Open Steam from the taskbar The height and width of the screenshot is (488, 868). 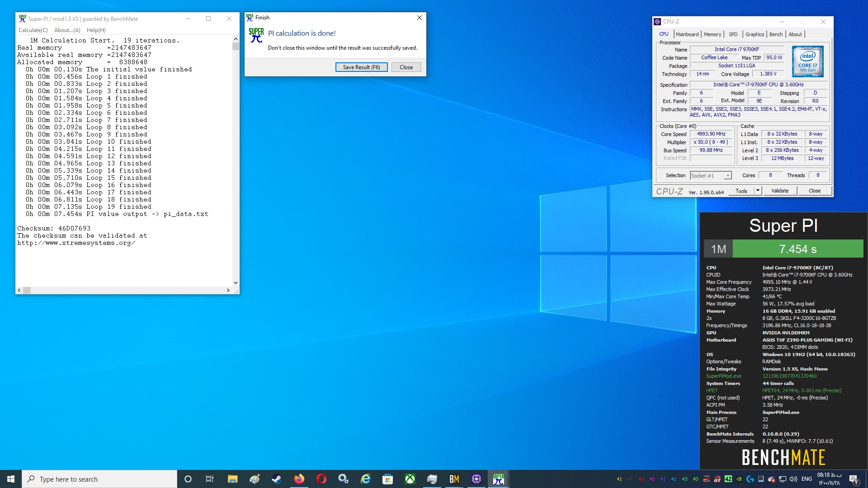click(x=277, y=479)
